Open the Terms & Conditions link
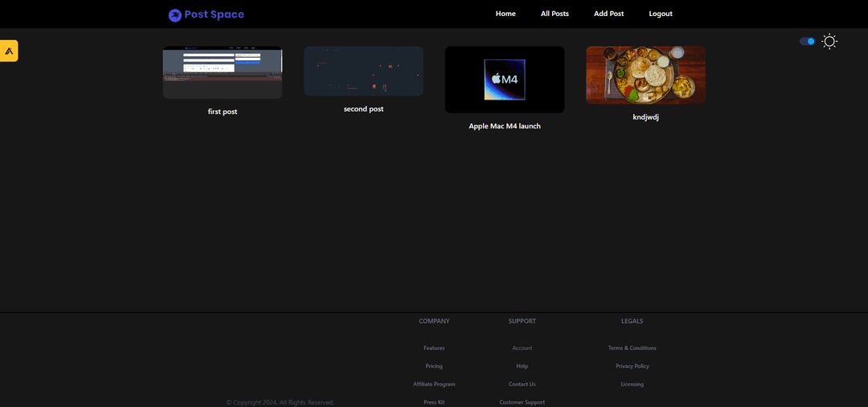Viewport: 868px width, 407px height. pyautogui.click(x=633, y=348)
